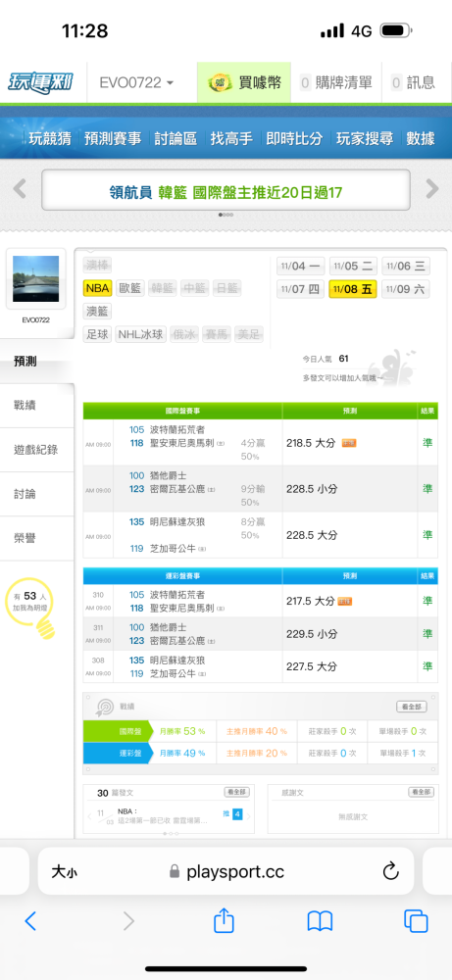The width and height of the screenshot is (452, 980).
Task: Click the 國際盤 record label
Action: point(118,731)
